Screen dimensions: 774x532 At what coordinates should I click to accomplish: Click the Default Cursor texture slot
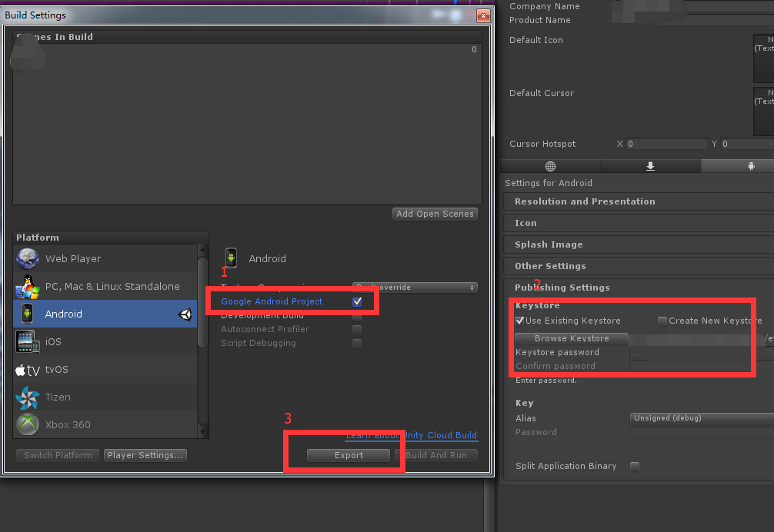tap(764, 111)
